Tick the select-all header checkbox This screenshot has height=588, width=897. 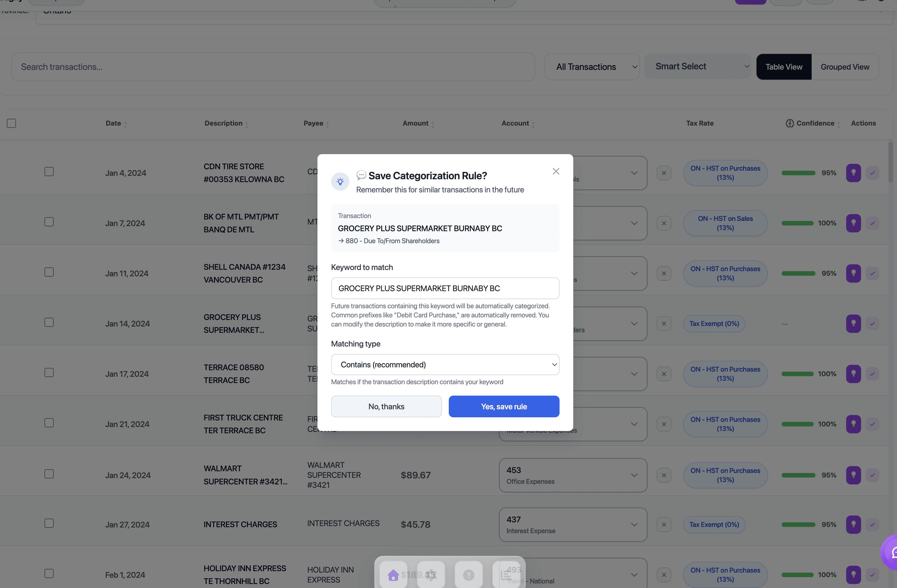[x=11, y=123]
